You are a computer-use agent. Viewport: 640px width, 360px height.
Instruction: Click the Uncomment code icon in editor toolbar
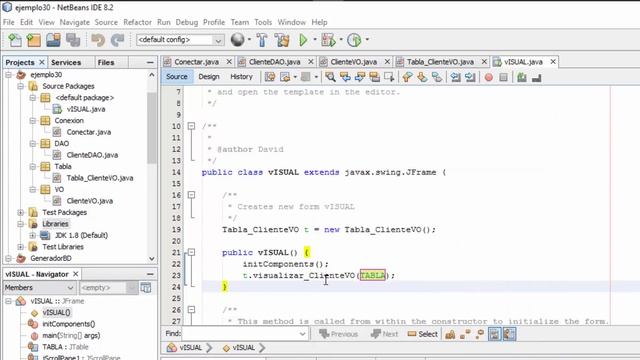536,77
